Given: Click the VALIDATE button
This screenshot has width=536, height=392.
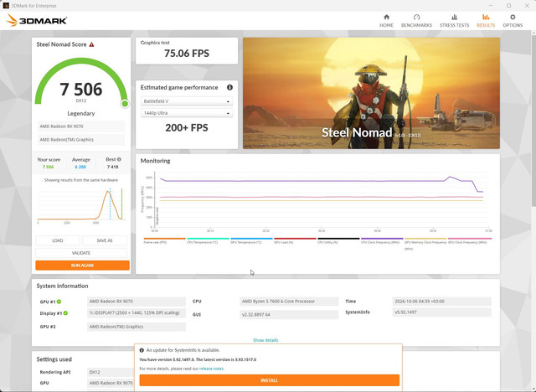Looking at the screenshot, I should (x=81, y=253).
